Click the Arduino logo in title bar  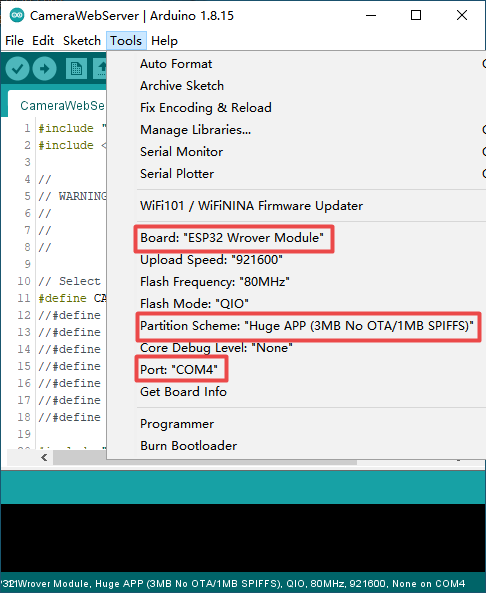(17, 16)
